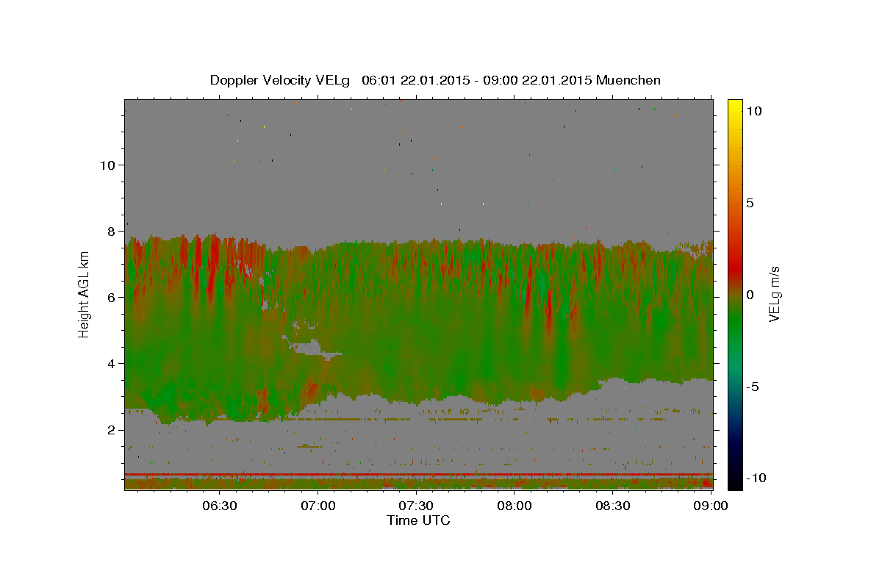Click the 08:00 time tick label
882x588 pixels.
point(514,506)
